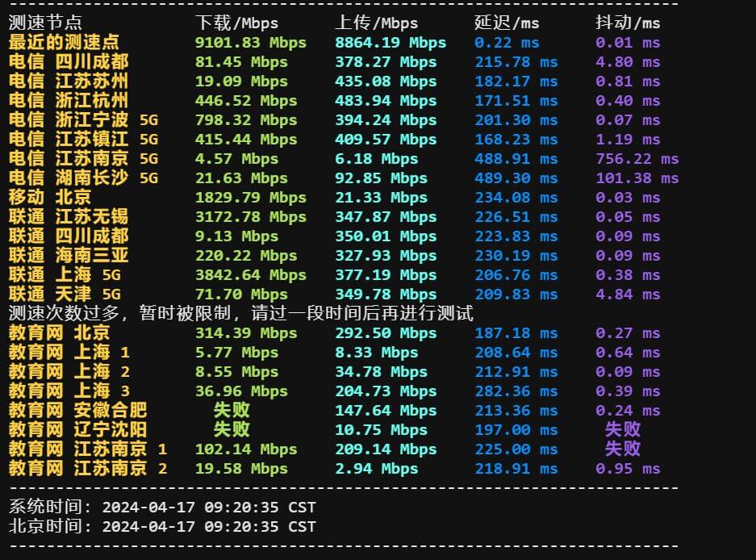This screenshot has width=756, height=560.
Task: Select the latency value 756.22 ms
Action: click(x=637, y=158)
